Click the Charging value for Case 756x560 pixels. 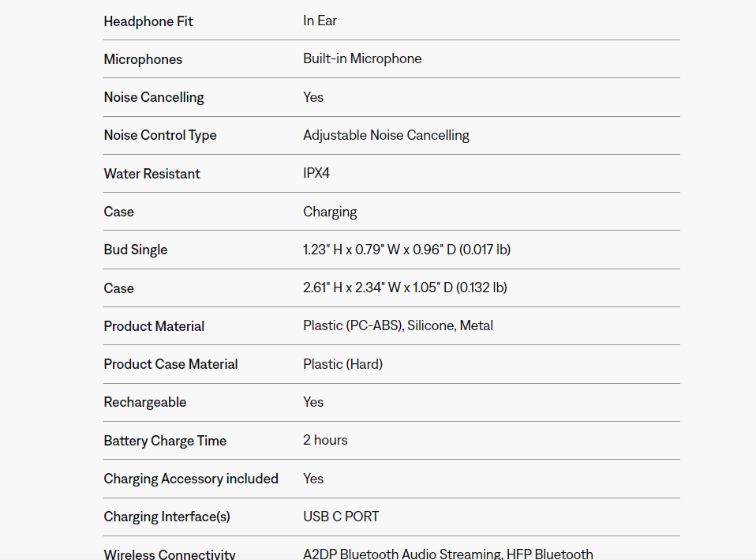coord(330,212)
